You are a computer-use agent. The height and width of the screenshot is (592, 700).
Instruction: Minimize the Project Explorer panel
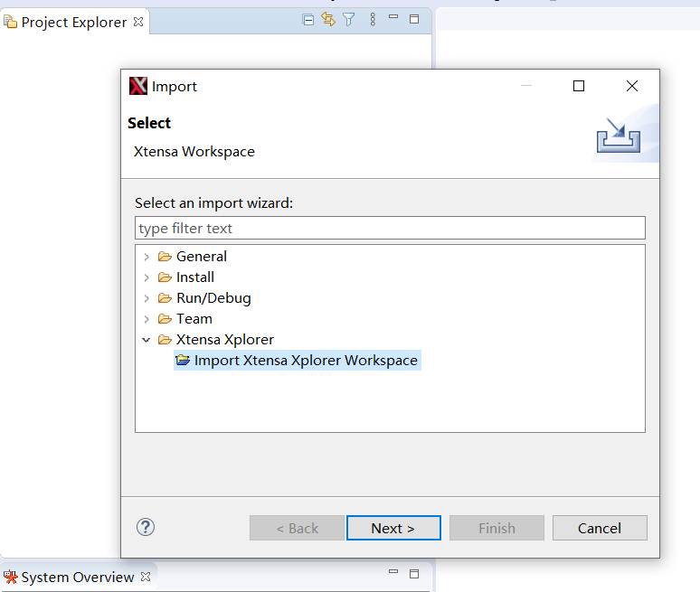tap(393, 16)
